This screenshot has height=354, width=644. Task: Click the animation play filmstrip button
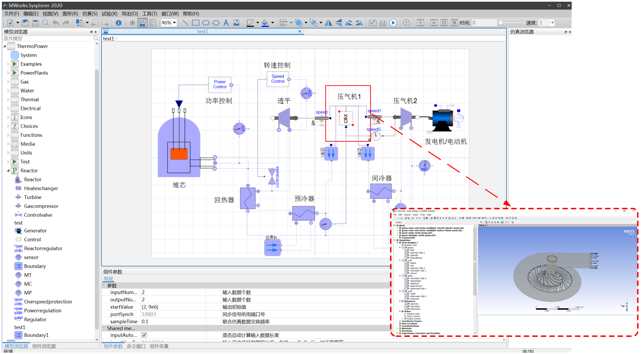coord(434,23)
